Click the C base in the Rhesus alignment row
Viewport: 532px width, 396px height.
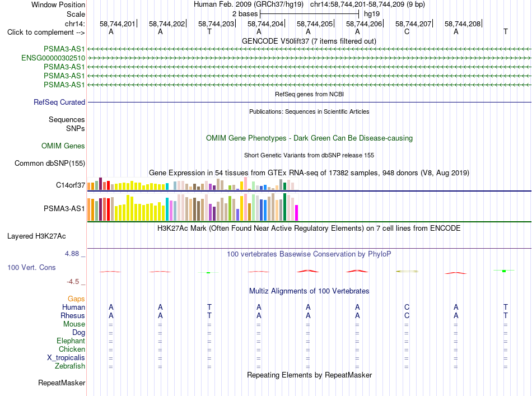407,315
